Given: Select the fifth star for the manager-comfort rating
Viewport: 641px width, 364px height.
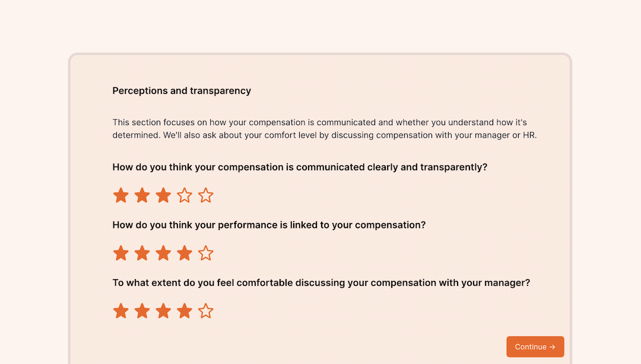Looking at the screenshot, I should click(206, 311).
